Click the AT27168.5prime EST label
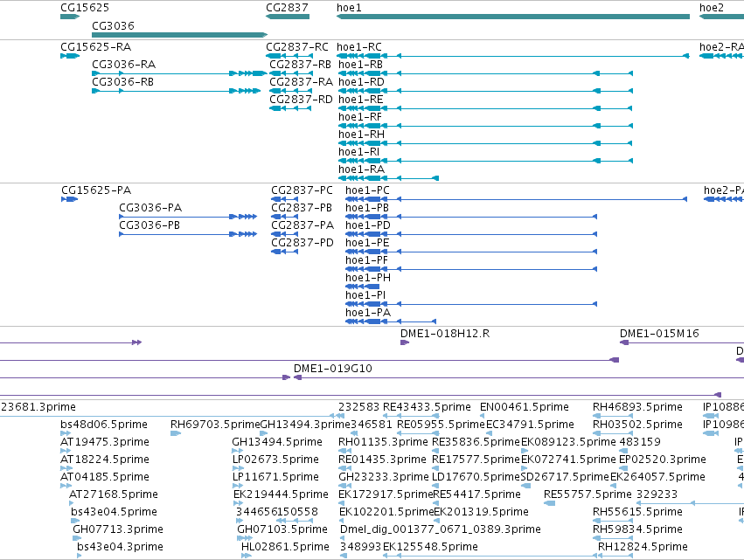This screenshot has width=744, height=560. pos(114,494)
